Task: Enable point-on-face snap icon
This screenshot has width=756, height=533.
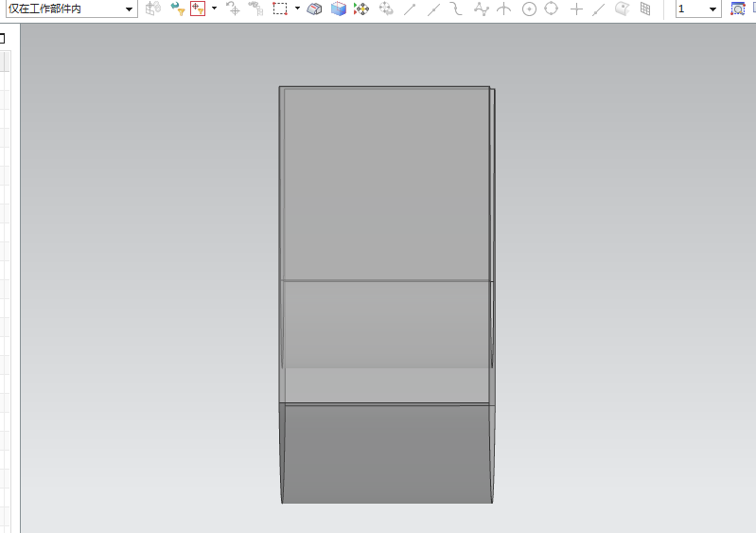Action: coord(623,9)
